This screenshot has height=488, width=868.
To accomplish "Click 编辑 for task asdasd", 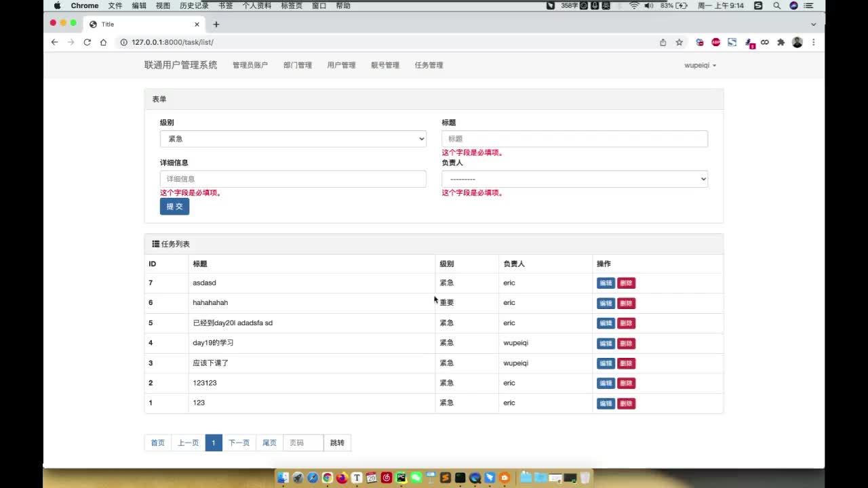I will [x=606, y=283].
